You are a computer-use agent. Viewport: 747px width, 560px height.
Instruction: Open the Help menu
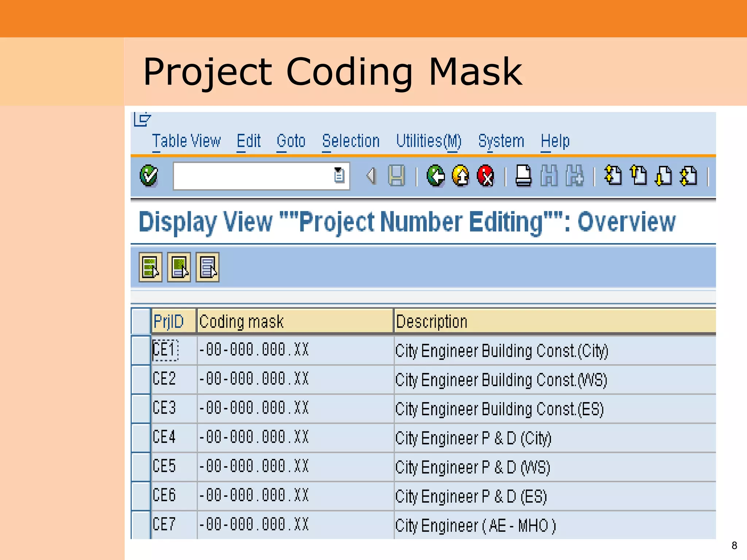(555, 141)
